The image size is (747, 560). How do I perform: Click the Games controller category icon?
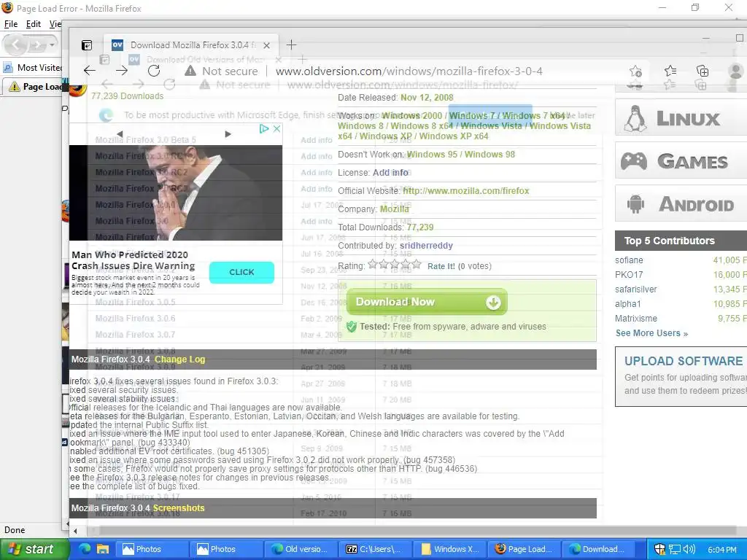click(634, 161)
